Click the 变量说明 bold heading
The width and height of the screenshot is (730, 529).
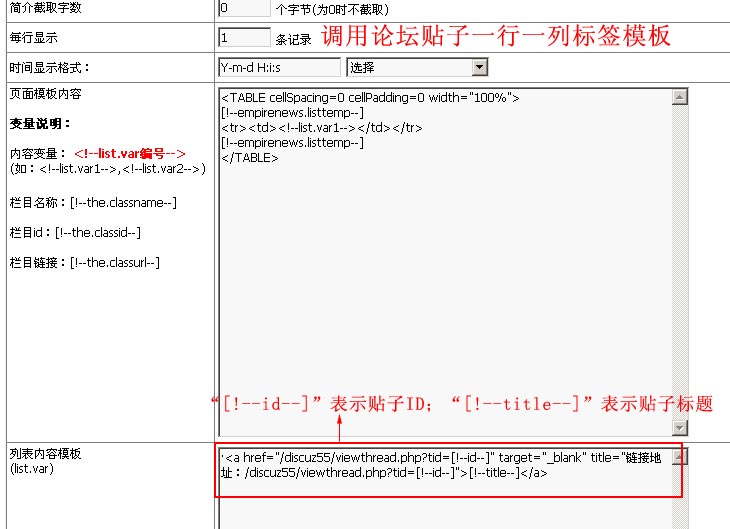pyautogui.click(x=40, y=124)
